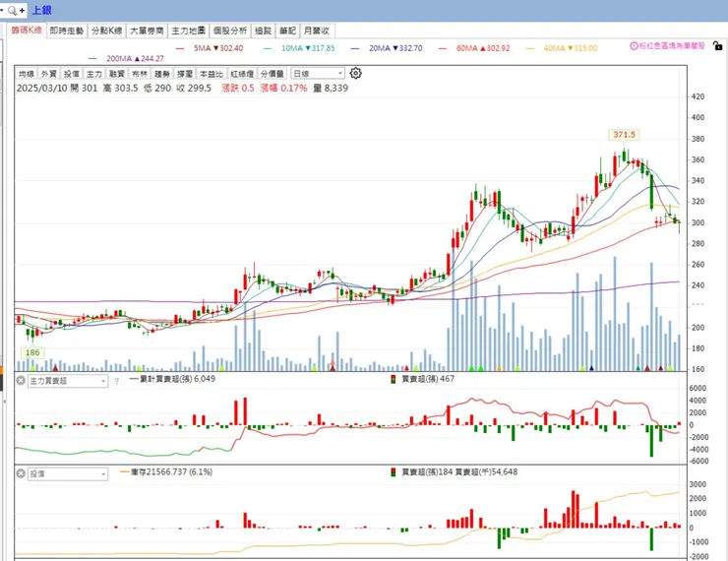Click the 粉紅色區塊為庫藏股 note text

tap(672, 46)
